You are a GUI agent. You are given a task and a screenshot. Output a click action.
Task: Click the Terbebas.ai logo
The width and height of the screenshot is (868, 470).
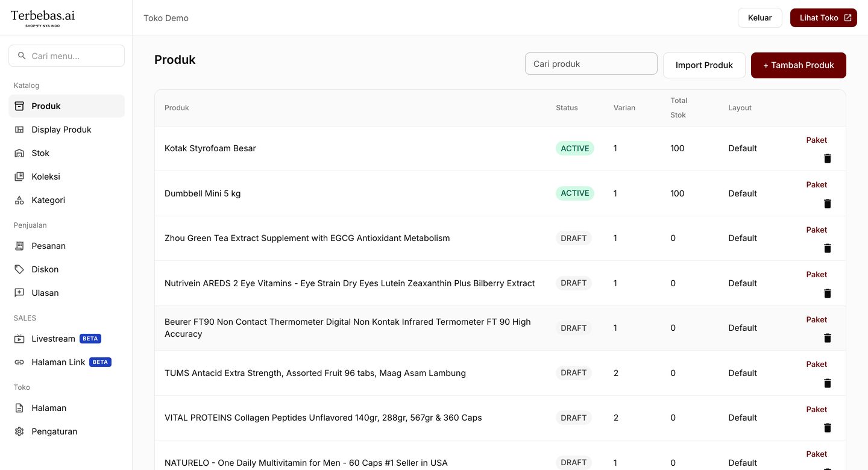43,18
